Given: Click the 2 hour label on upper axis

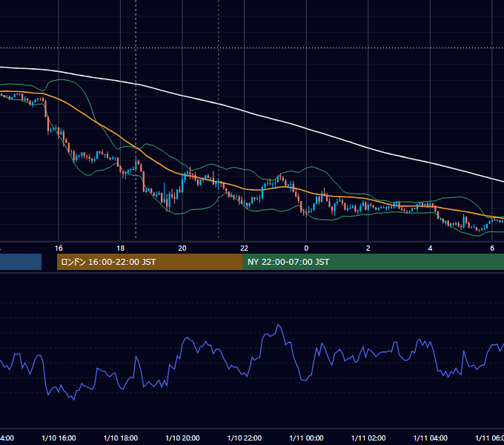Looking at the screenshot, I should click(x=368, y=248).
